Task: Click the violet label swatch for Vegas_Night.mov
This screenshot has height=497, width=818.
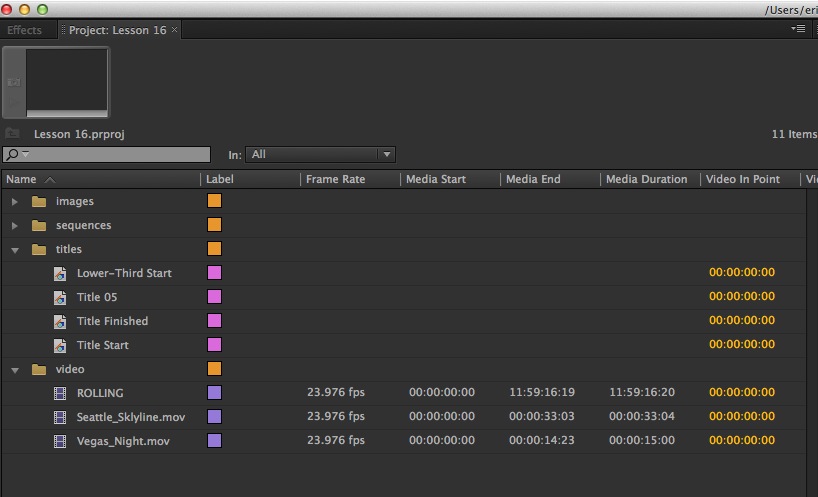Action: (214, 441)
